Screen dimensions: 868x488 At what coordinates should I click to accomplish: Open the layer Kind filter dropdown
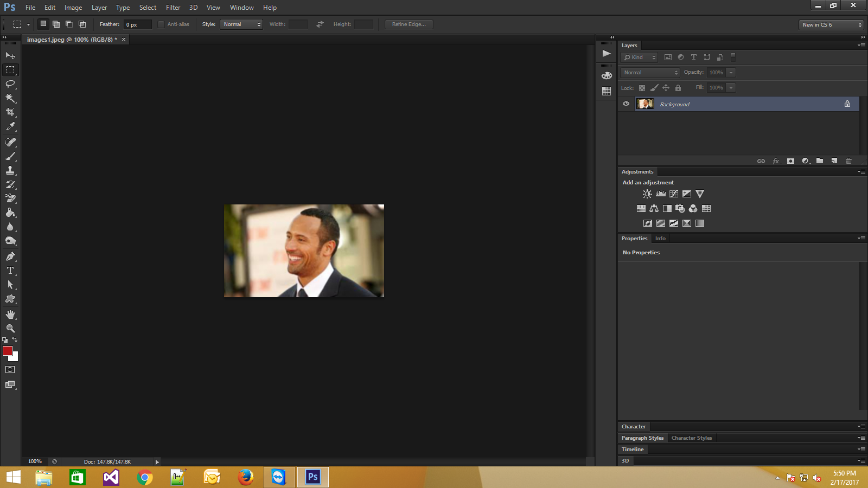(639, 57)
